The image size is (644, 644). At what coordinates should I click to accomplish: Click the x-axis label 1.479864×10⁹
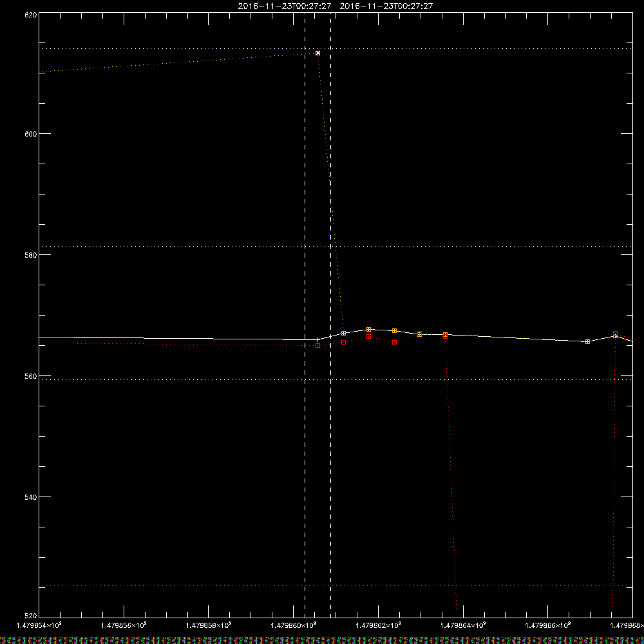[x=463, y=625]
